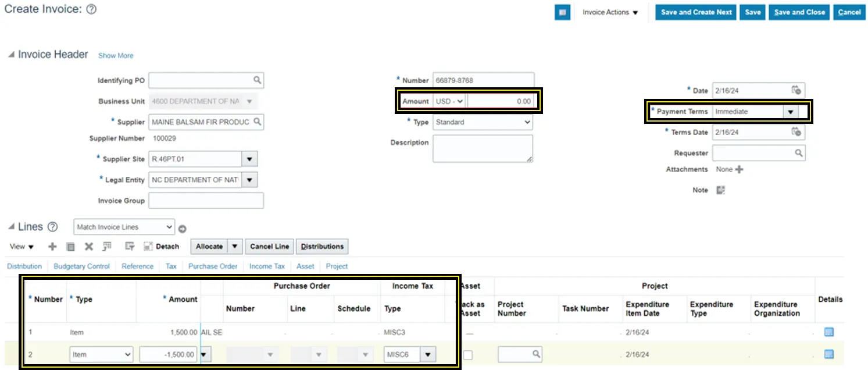Click the Show More link
868x370 pixels.
(116, 56)
